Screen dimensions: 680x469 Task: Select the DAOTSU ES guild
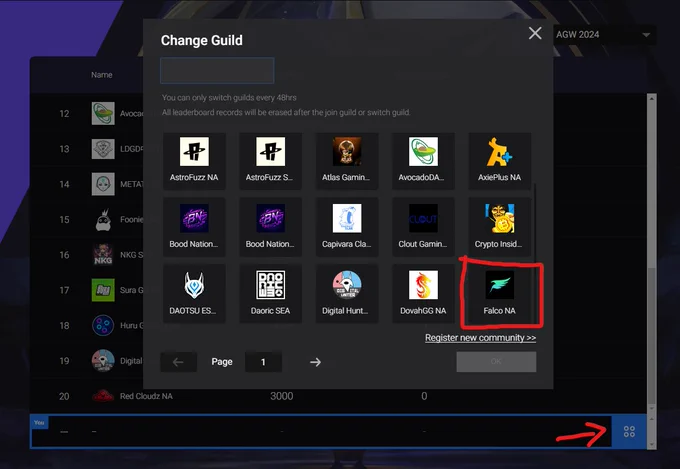194,294
